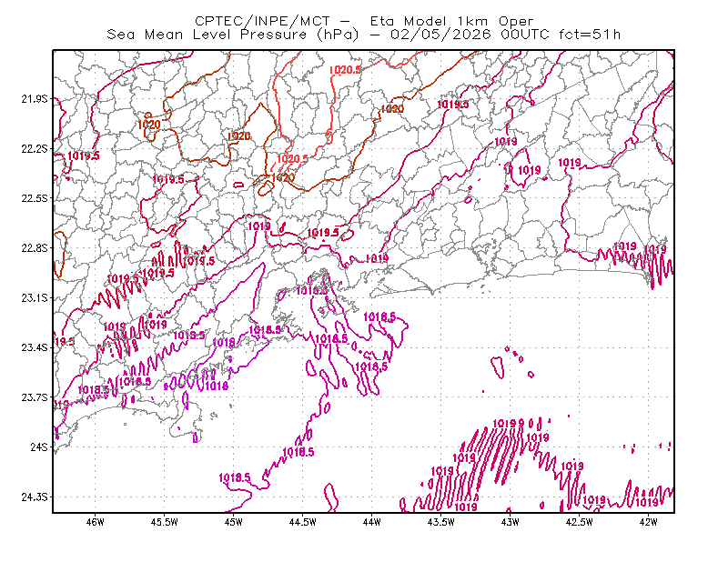Viewport: 728px width, 562px height.
Task: Click the CPTEC/INPE/MCT Eta Model title line
Action: coord(365,21)
